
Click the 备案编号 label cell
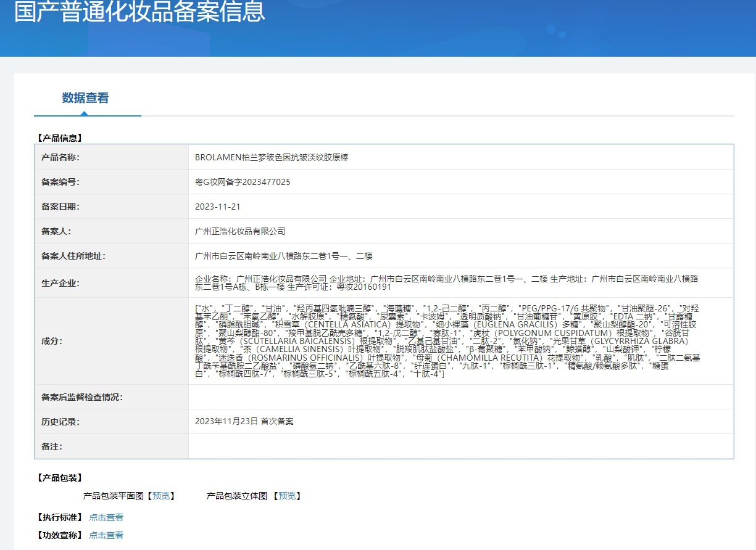click(x=112, y=182)
